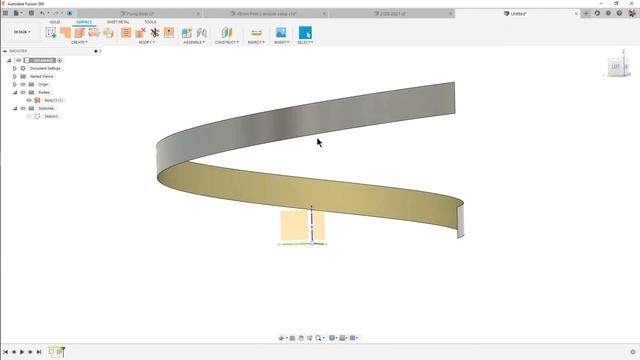Expand Named Views tree node
Viewport: 640px width, 360px height.
coord(15,76)
